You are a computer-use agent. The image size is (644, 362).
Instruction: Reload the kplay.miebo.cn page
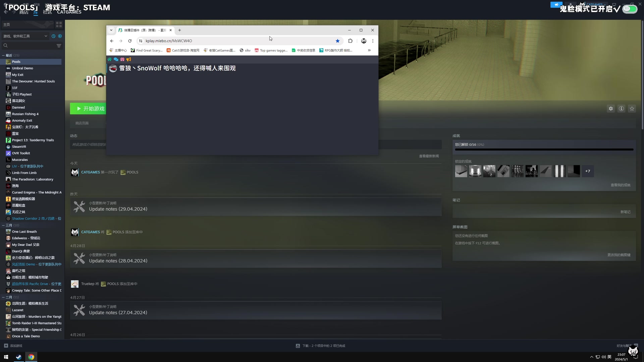coord(130,41)
